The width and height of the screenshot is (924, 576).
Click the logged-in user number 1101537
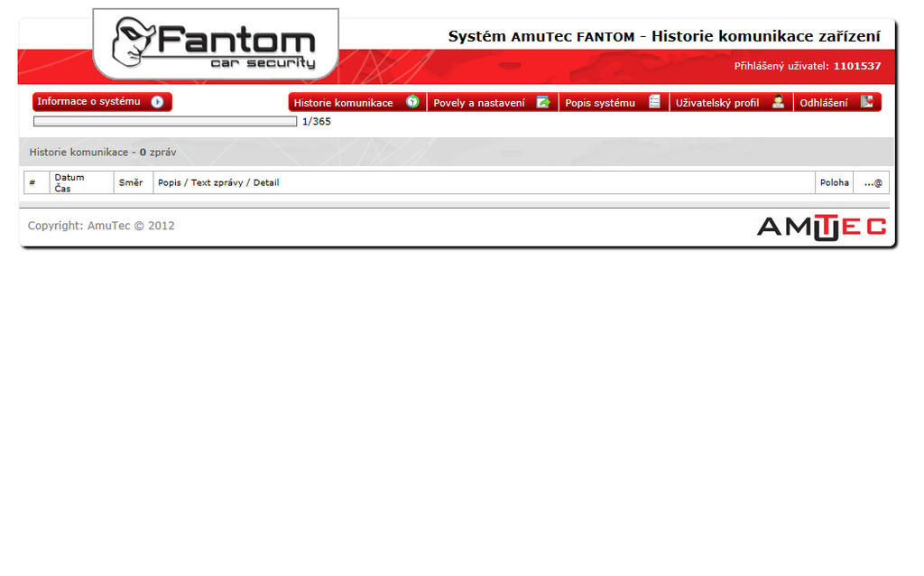click(x=857, y=66)
